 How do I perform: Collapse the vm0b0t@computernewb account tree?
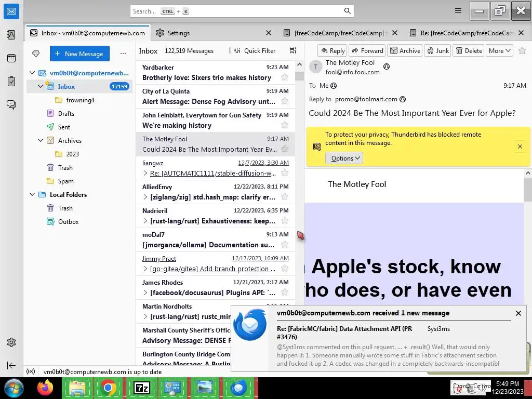point(32,73)
